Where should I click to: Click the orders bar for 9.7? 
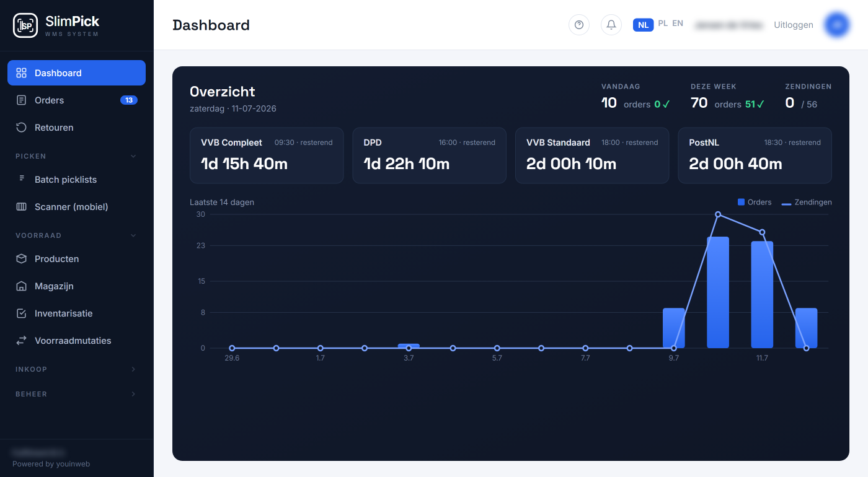point(673,328)
